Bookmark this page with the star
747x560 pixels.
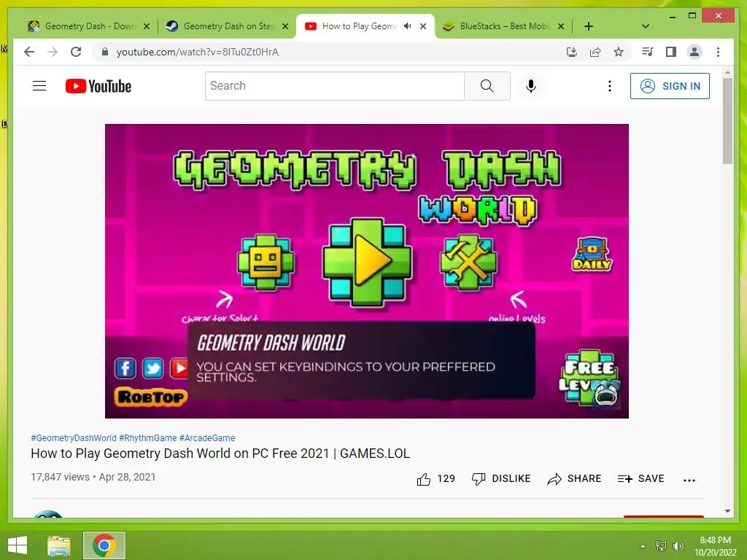619,52
